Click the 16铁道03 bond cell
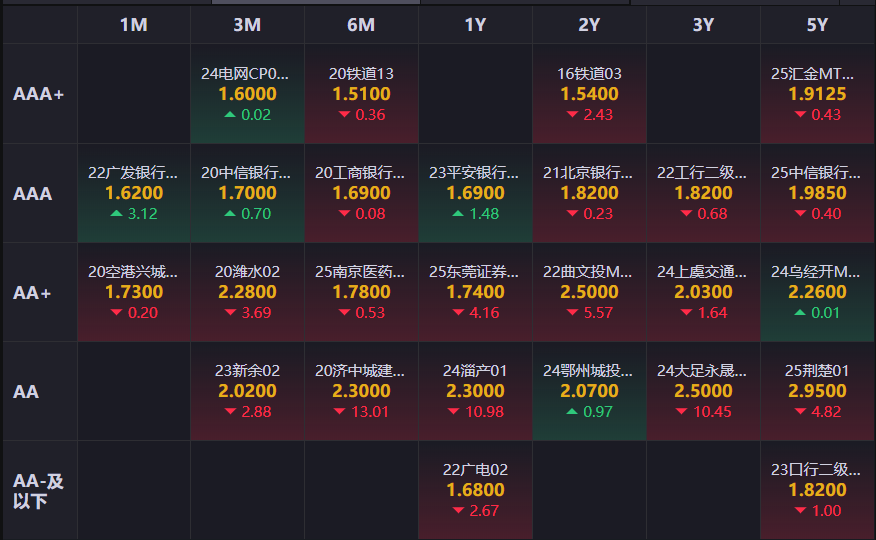Image resolution: width=876 pixels, height=540 pixels. tap(589, 94)
